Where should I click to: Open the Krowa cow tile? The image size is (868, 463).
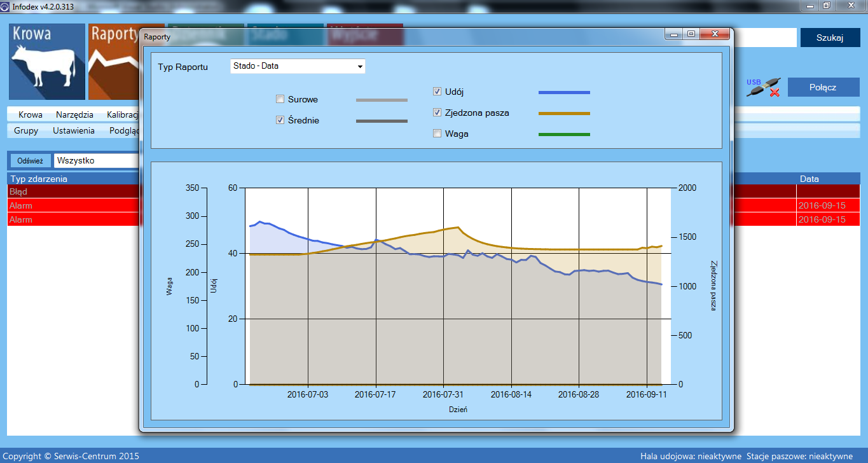pos(47,62)
